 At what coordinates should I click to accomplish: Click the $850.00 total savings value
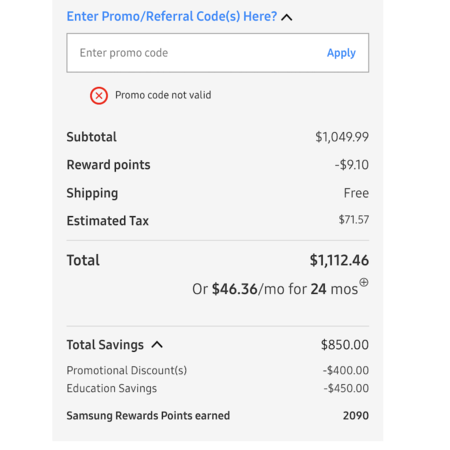pyautogui.click(x=345, y=345)
